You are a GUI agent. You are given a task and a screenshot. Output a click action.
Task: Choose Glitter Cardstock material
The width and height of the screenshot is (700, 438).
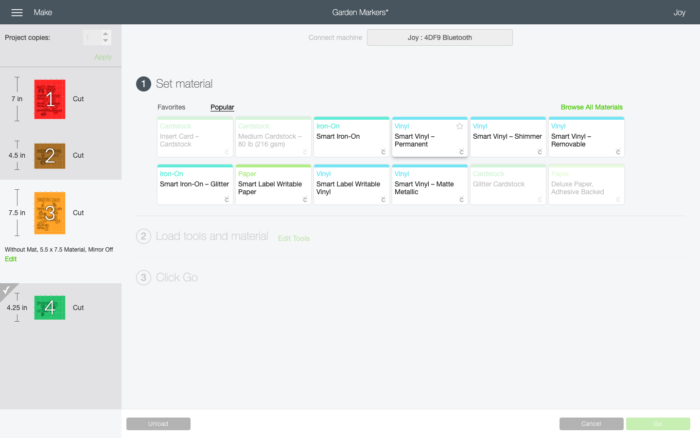pyautogui.click(x=508, y=185)
